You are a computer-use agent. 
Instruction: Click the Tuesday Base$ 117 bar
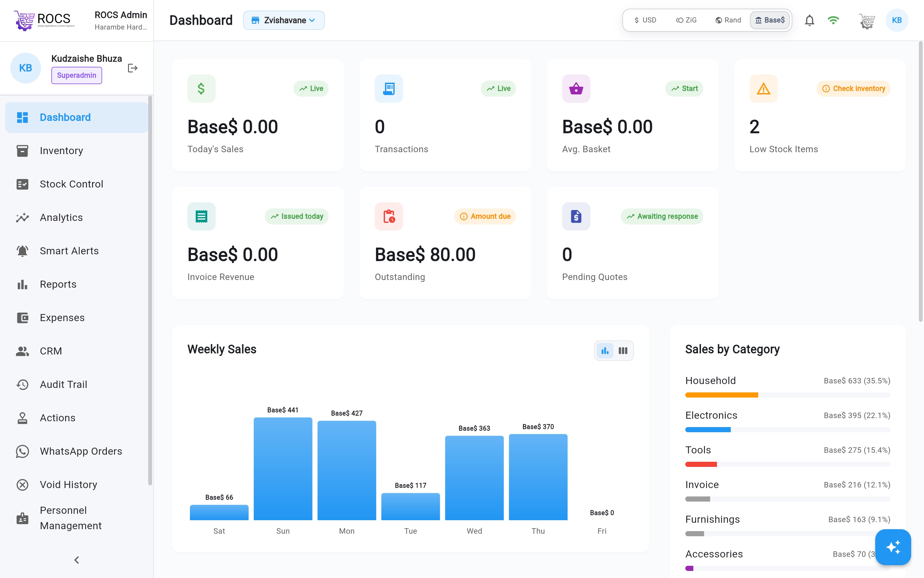[x=410, y=506]
